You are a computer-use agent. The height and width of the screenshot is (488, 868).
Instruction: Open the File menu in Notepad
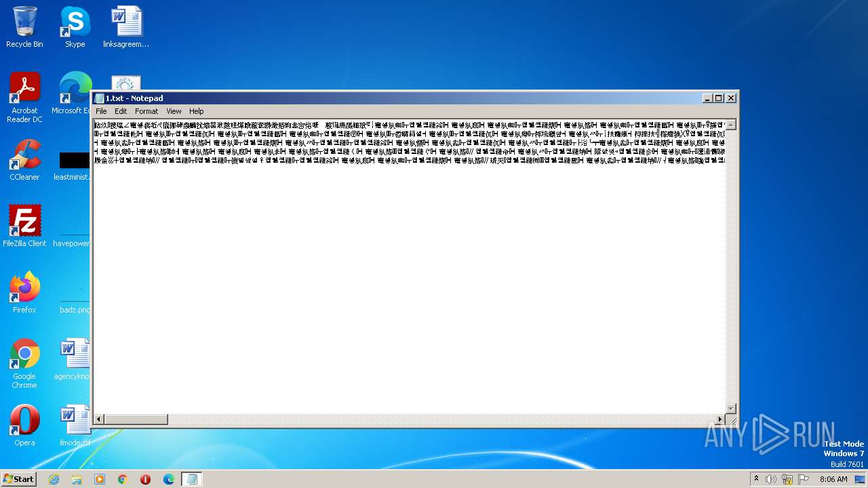tap(101, 111)
